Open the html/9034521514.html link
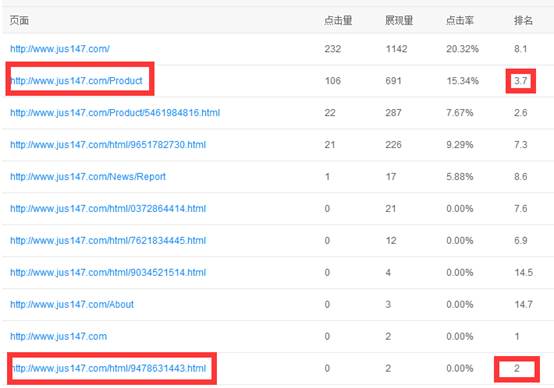 coord(108,272)
